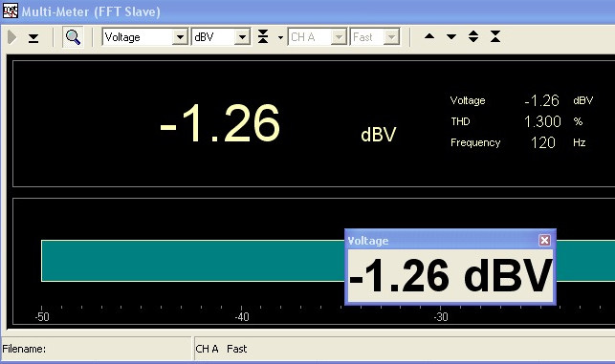615x364 pixels.
Task: Expand the dBV units dropdown
Action: [221, 37]
